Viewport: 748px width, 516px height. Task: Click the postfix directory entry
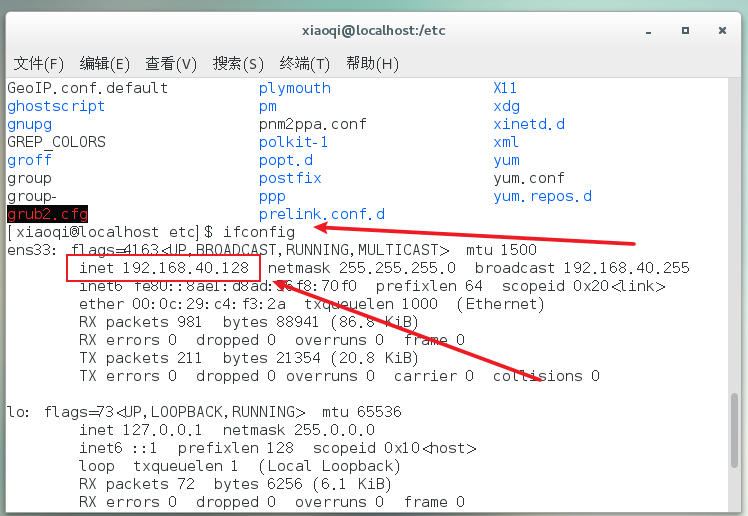(x=290, y=178)
